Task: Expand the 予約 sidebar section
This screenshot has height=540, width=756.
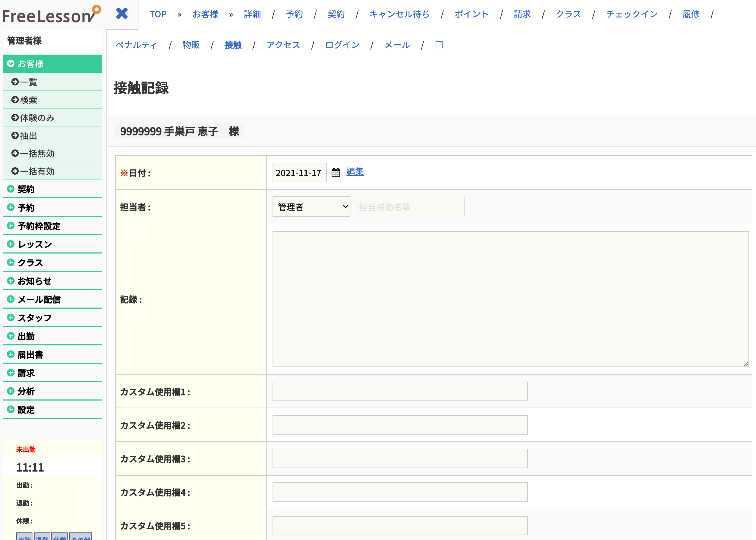Action: click(x=52, y=208)
